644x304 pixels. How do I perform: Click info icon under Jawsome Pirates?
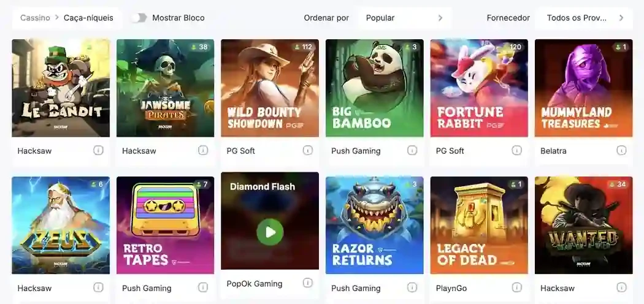tap(203, 151)
